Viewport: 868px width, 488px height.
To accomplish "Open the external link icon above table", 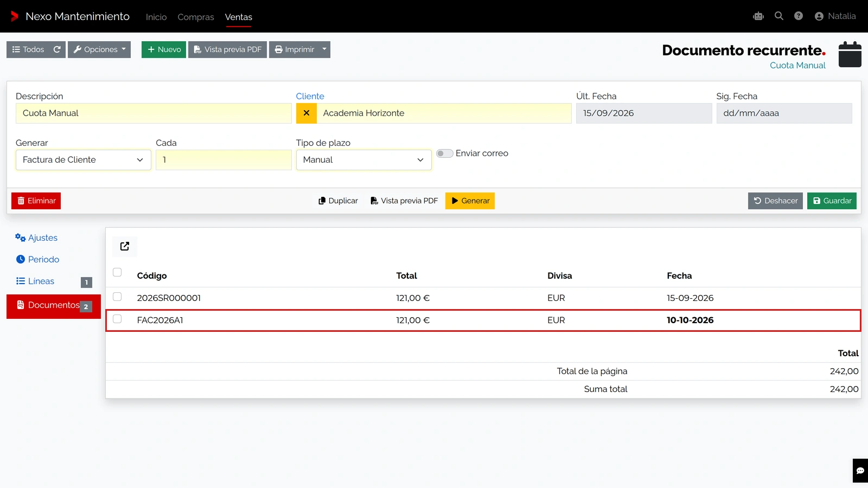I will coord(125,246).
